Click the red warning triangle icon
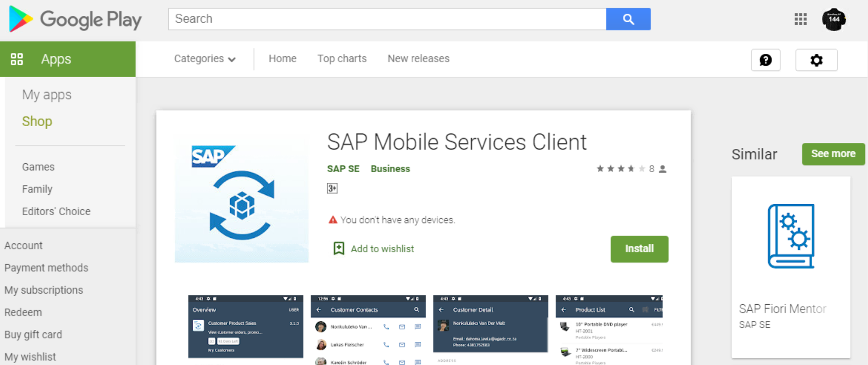 [333, 220]
